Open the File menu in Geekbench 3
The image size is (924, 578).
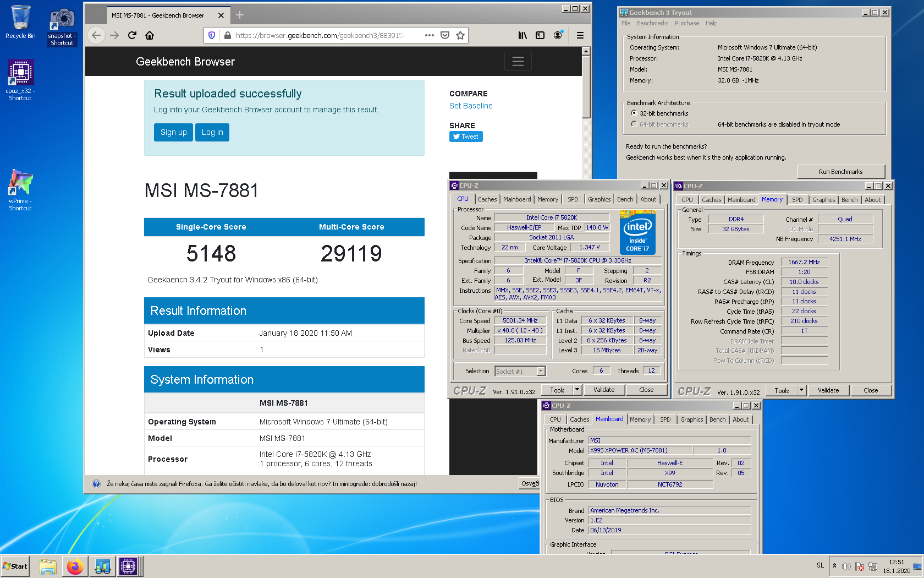(626, 23)
